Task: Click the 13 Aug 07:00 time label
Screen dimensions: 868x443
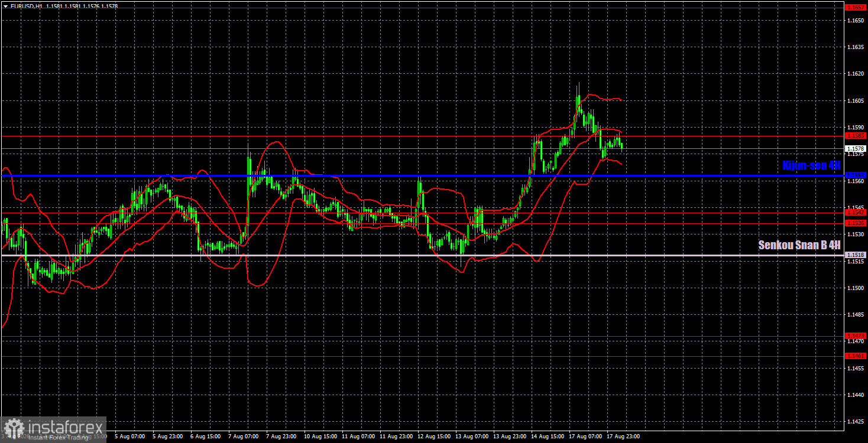Action: [472, 437]
